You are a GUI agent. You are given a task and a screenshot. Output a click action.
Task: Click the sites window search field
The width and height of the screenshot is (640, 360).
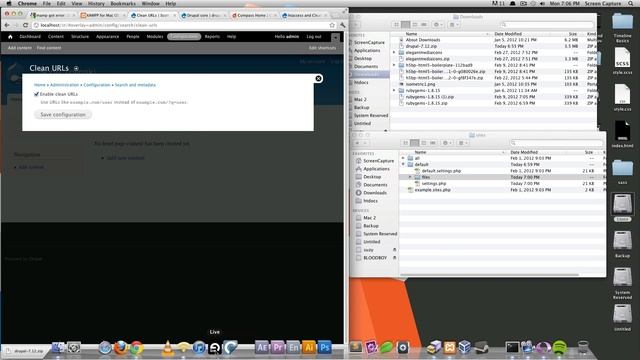click(556, 143)
